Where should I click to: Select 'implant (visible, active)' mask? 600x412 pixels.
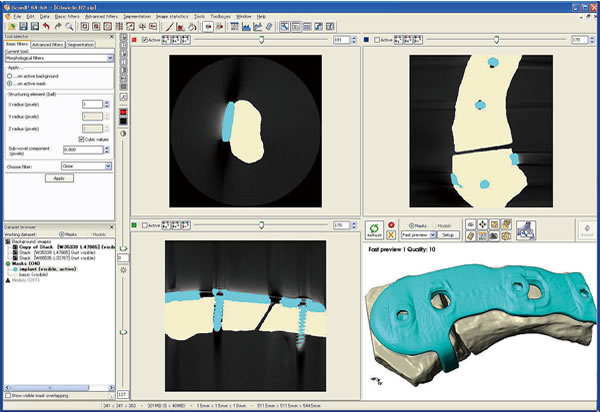click(x=48, y=269)
